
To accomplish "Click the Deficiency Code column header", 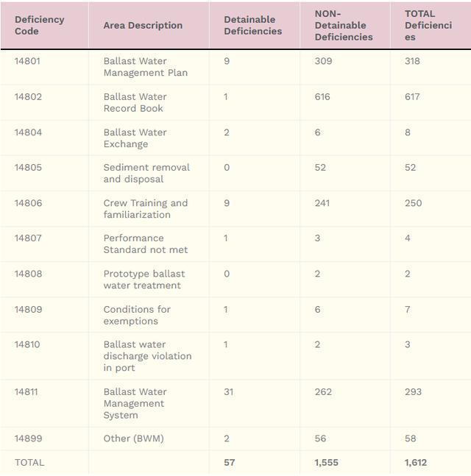I will pyautogui.click(x=39, y=25).
